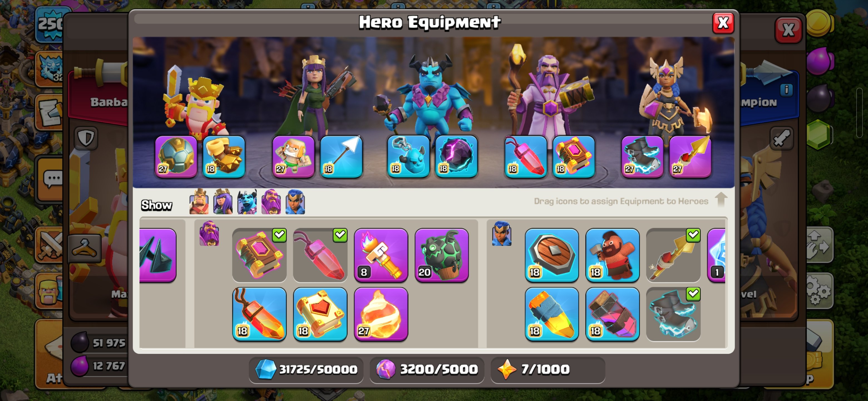
Task: Show Royal Champion equipment filter
Action: tap(295, 202)
